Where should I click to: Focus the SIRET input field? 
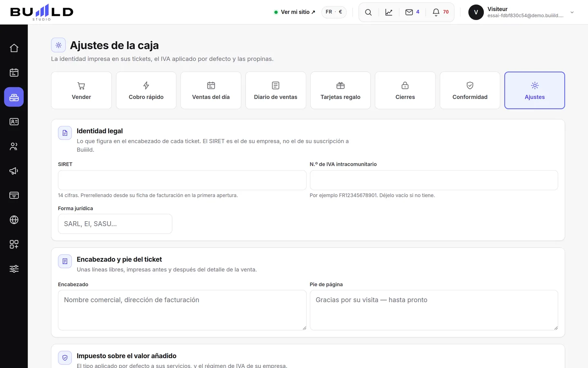182,180
